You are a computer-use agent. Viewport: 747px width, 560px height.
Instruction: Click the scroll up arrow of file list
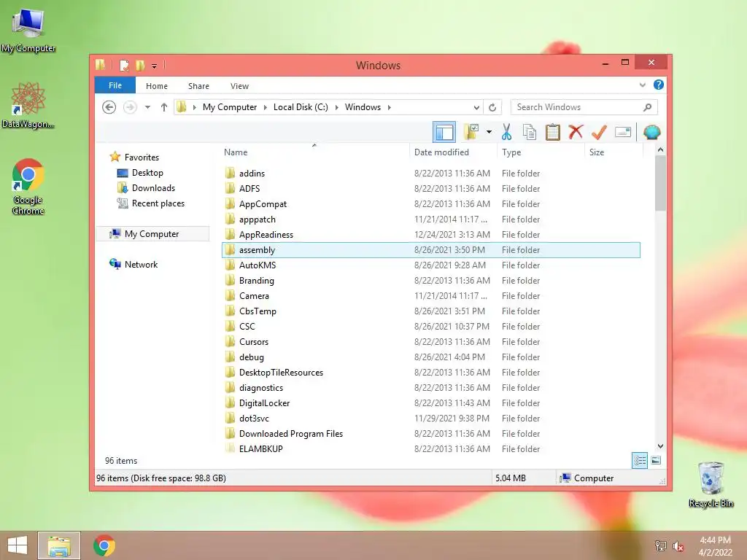660,149
